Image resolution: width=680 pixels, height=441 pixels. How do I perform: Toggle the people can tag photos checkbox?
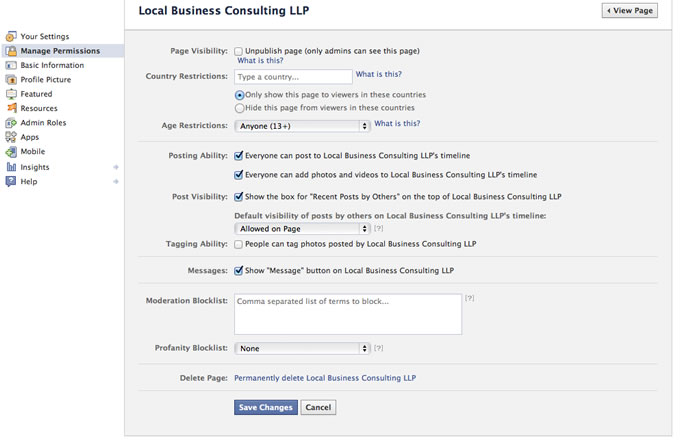pyautogui.click(x=238, y=244)
